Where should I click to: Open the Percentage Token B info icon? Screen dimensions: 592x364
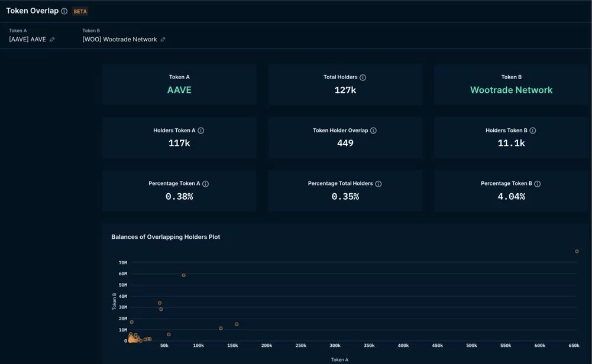538,184
